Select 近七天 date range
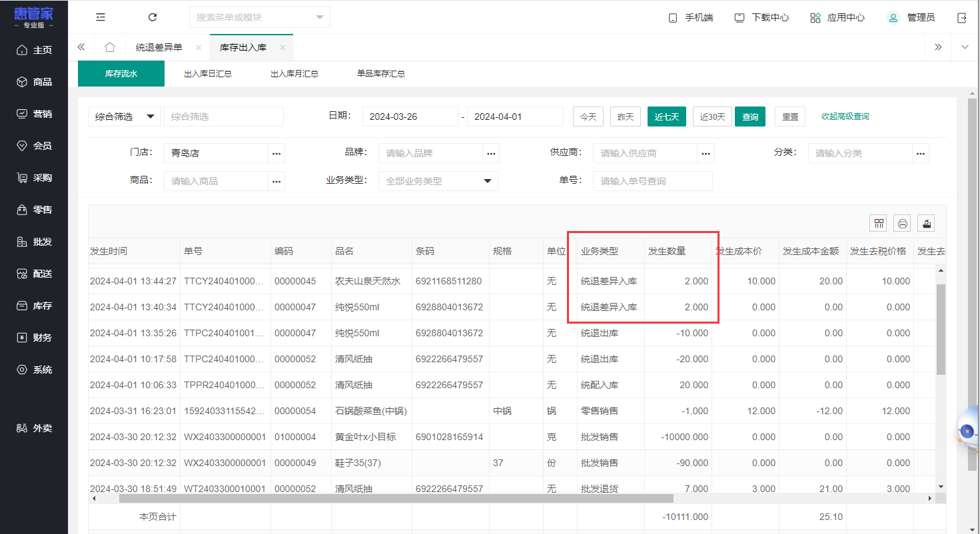980x534 pixels. click(x=667, y=117)
